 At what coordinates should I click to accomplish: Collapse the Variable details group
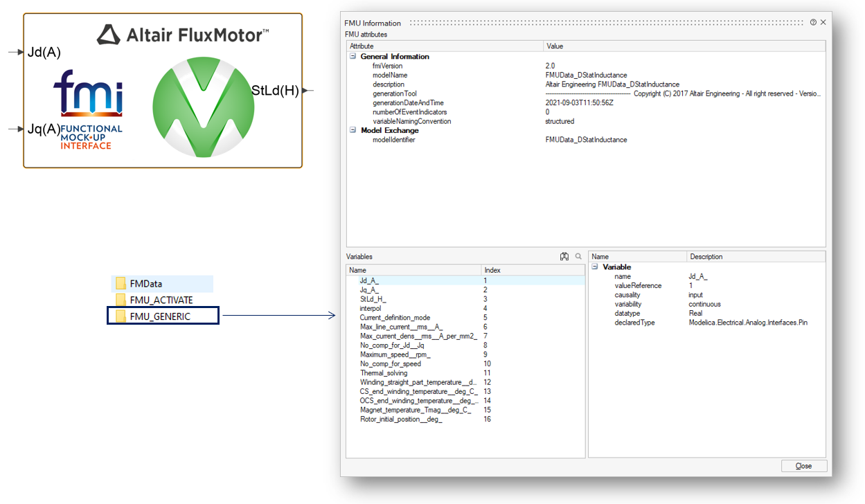pos(594,267)
